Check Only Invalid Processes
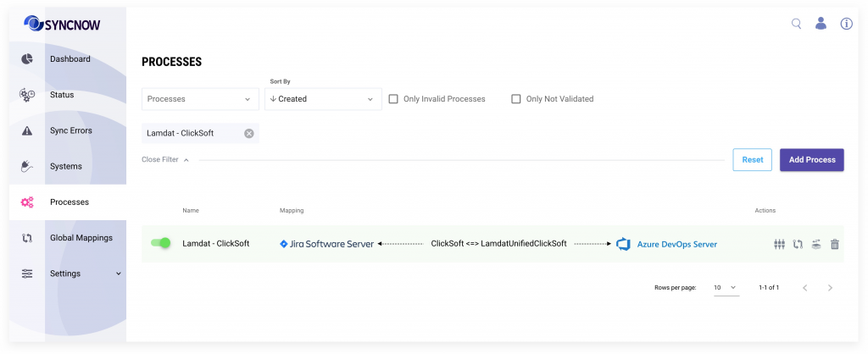This screenshot has width=868, height=354. point(393,99)
